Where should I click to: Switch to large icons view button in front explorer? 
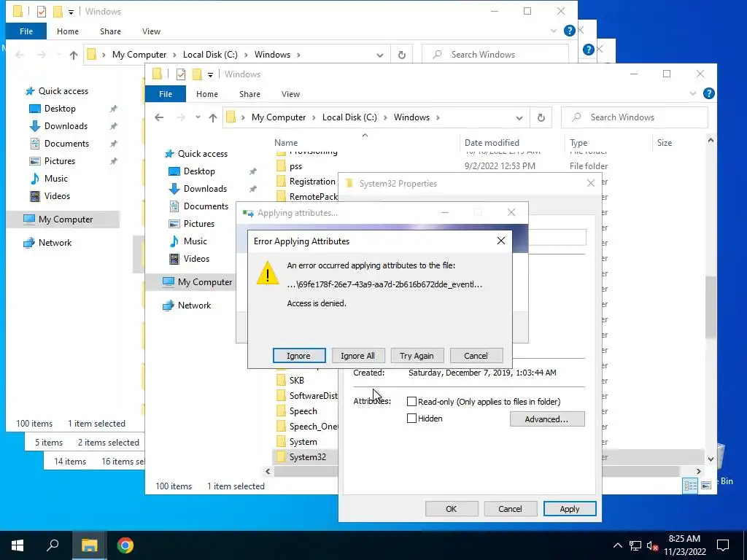pyautogui.click(x=706, y=486)
